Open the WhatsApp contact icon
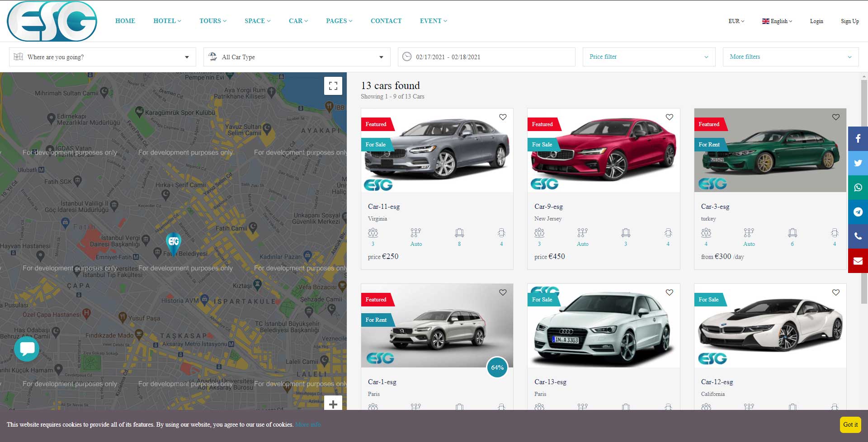Screen dimensions: 868x442 (858, 188)
